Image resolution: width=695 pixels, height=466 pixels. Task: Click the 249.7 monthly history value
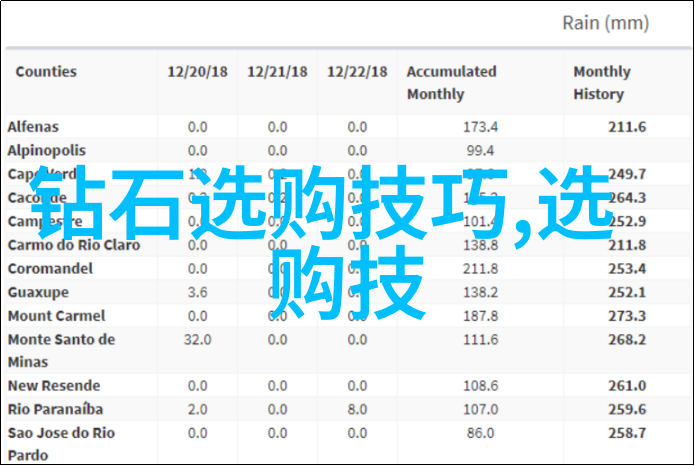point(627,174)
